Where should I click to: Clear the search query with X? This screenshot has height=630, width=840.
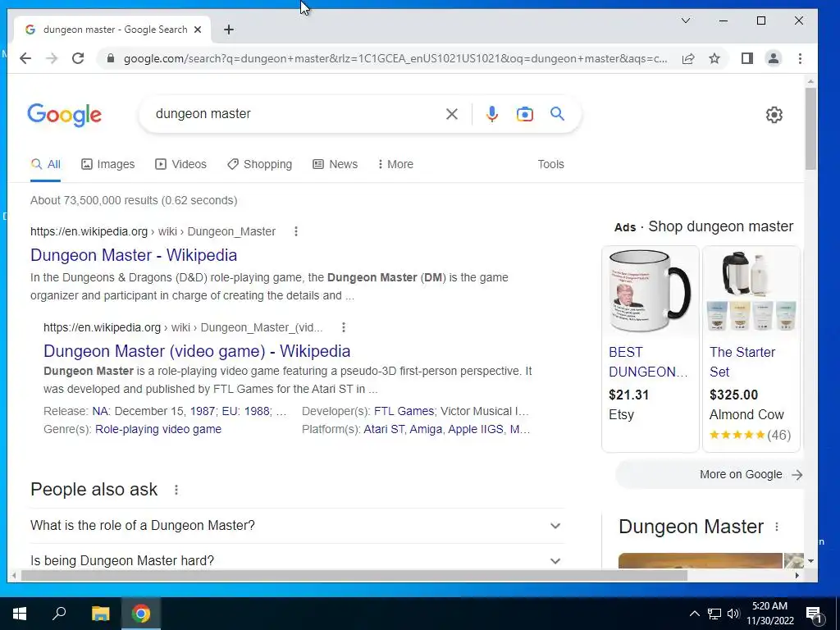click(x=452, y=113)
